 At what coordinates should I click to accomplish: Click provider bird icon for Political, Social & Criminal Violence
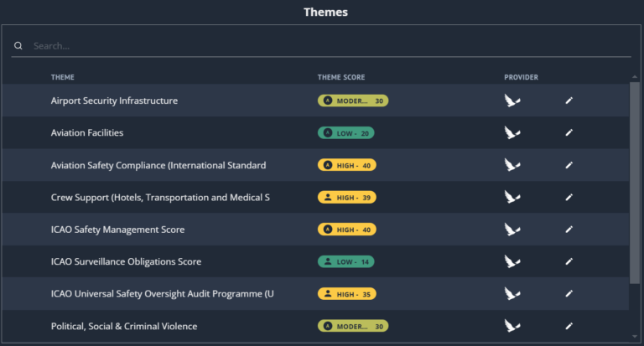click(512, 326)
